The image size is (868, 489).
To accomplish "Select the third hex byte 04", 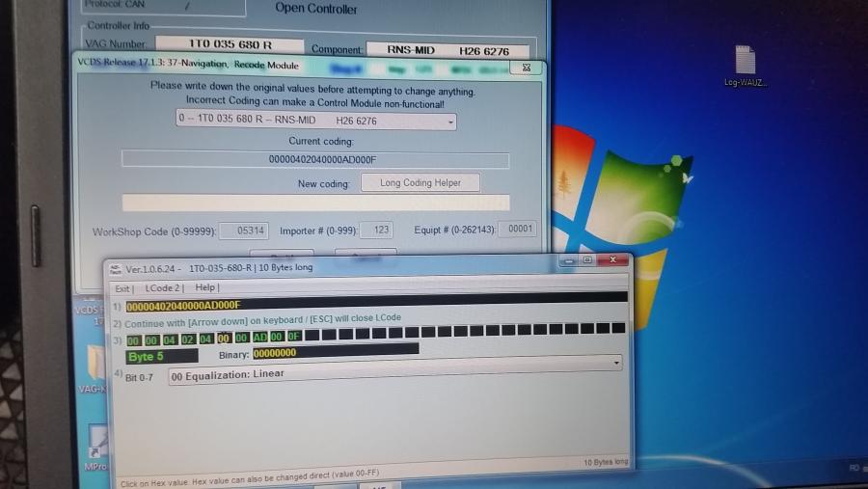I will 170,338.
